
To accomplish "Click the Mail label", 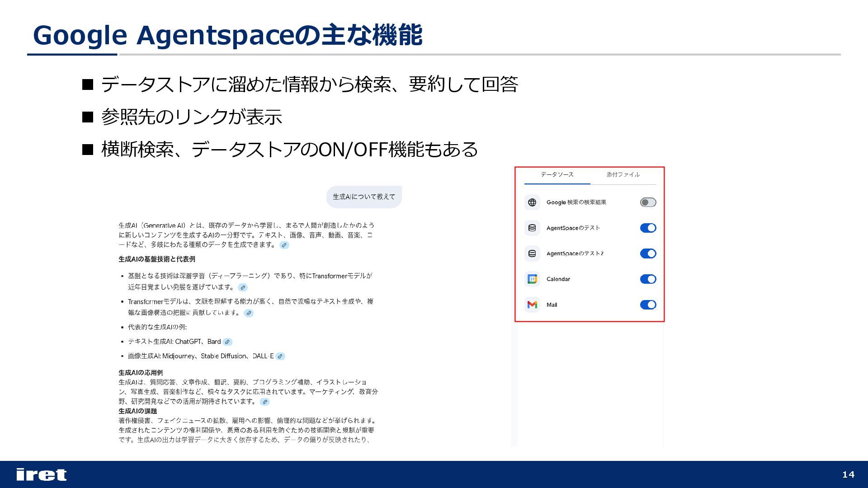I will click(x=552, y=305).
